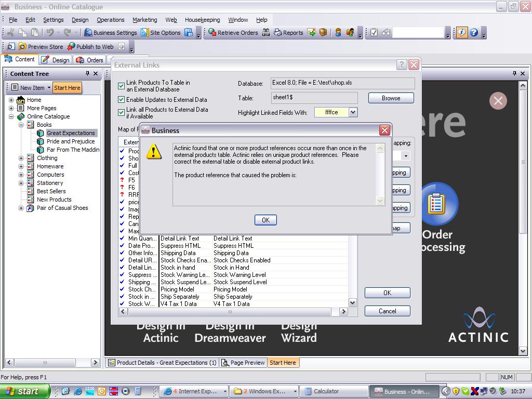Click OK in the Business warning dialog
This screenshot has height=399, width=532.
pyautogui.click(x=265, y=220)
